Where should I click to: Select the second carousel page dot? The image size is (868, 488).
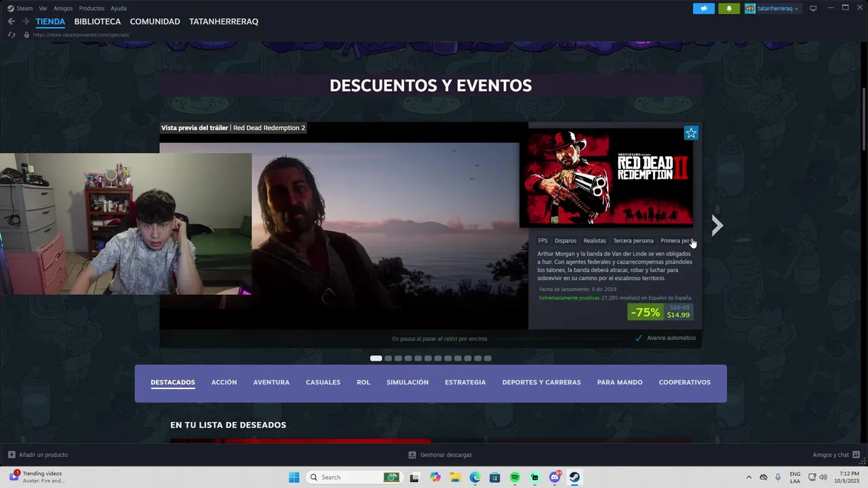[x=388, y=359]
